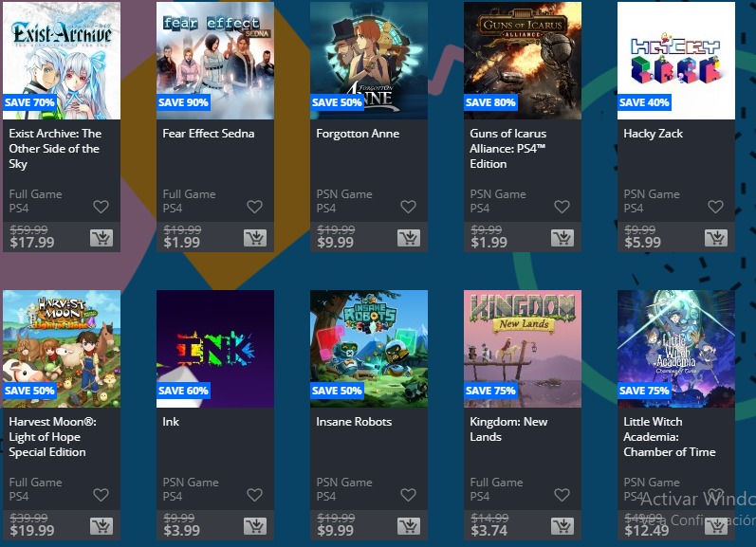Image resolution: width=756 pixels, height=547 pixels.
Task: Add Ink to cart
Action: [255, 526]
